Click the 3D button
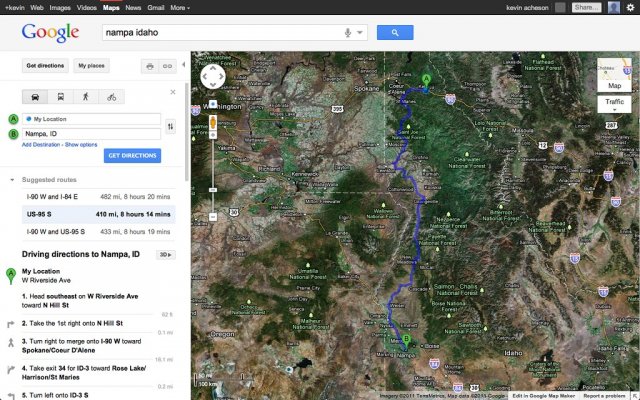Image resolution: width=640 pixels, height=400 pixels. pos(165,255)
